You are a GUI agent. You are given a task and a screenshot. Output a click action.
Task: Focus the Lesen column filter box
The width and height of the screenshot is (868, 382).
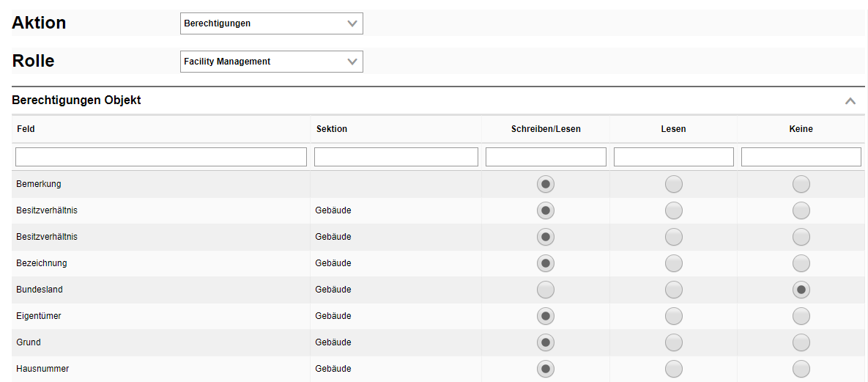673,157
